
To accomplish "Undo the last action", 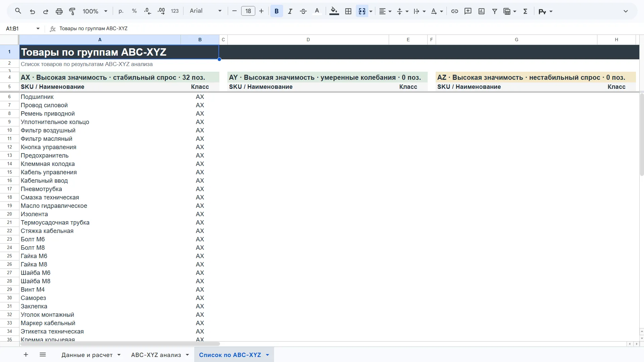I will pyautogui.click(x=32, y=11).
